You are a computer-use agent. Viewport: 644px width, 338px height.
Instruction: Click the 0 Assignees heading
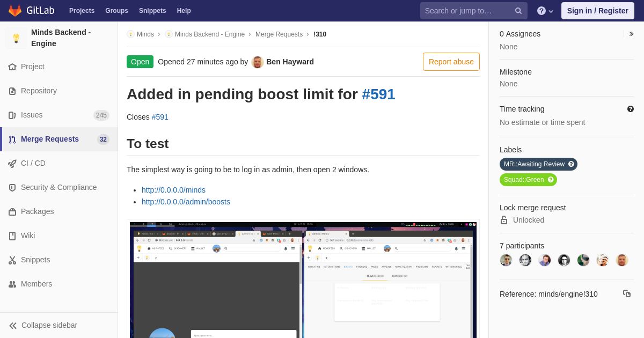click(520, 34)
